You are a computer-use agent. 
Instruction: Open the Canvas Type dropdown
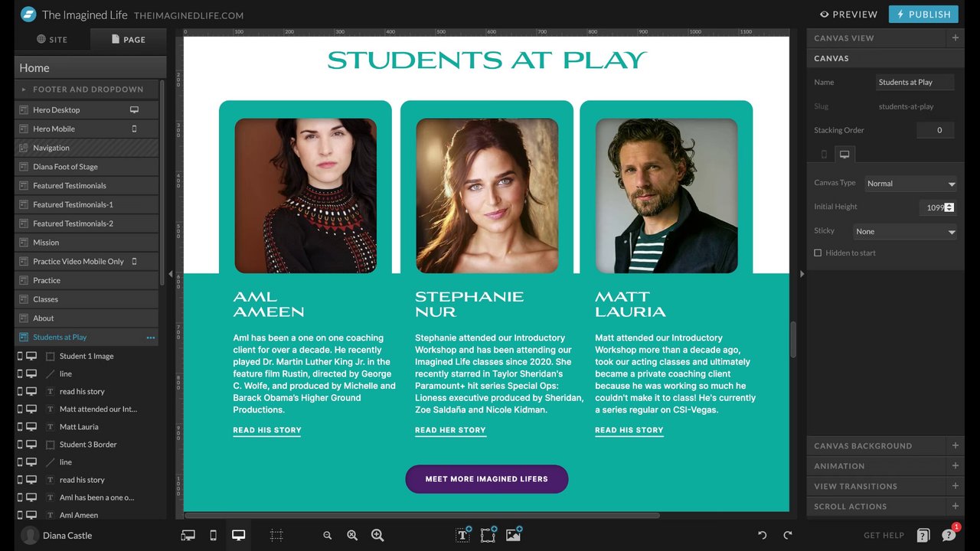click(x=910, y=184)
